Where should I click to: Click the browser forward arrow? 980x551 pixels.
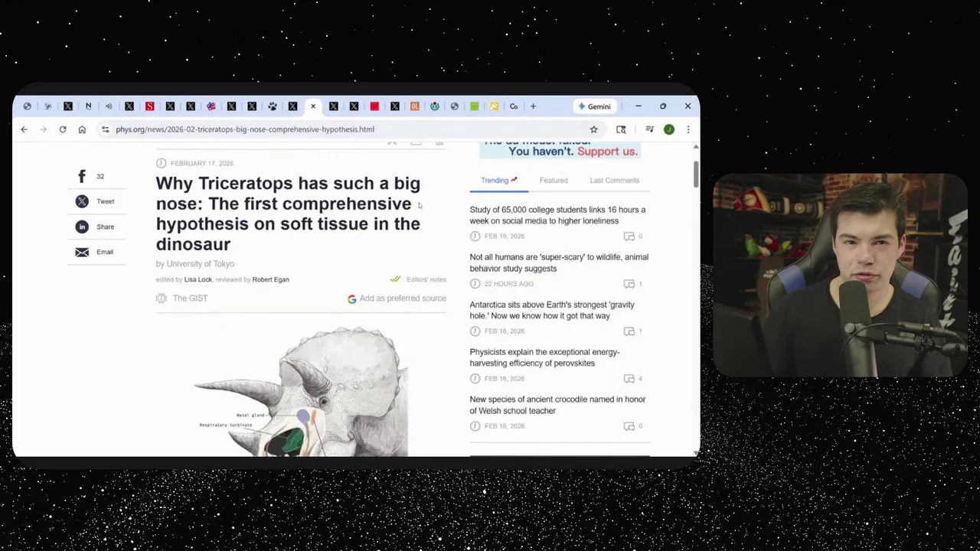click(x=43, y=129)
